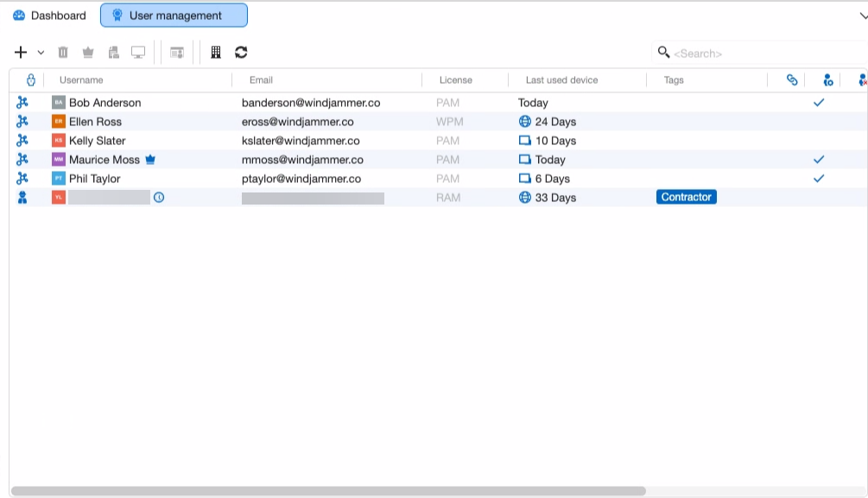
Task: Click the crown admin icon in toolbar
Action: pos(88,52)
